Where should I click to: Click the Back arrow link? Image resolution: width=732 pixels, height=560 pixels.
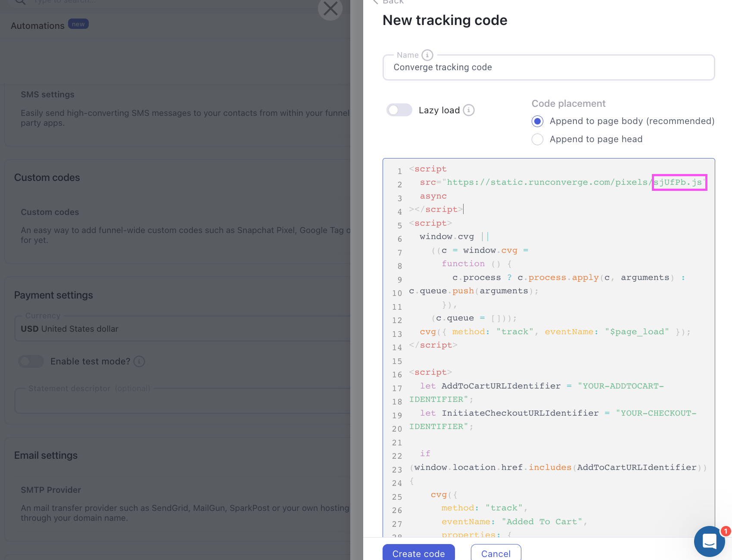pos(389,1)
